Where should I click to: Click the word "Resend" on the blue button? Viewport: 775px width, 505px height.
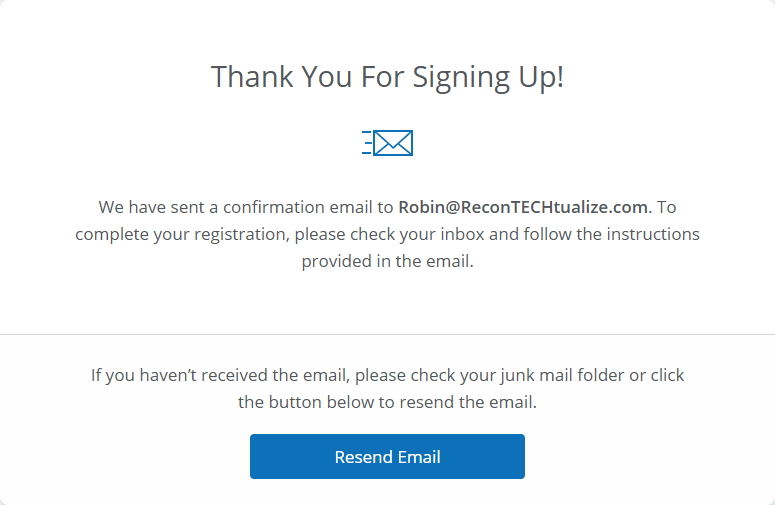pyautogui.click(x=363, y=457)
